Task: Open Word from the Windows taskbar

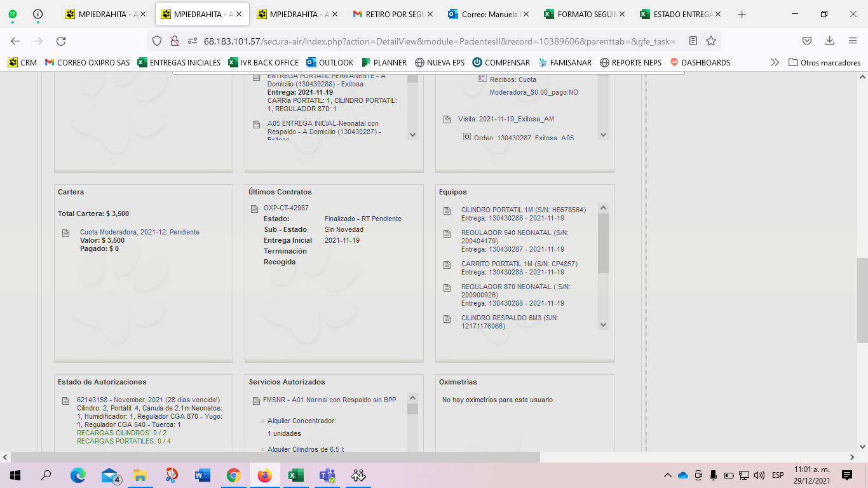Action: pos(203,475)
